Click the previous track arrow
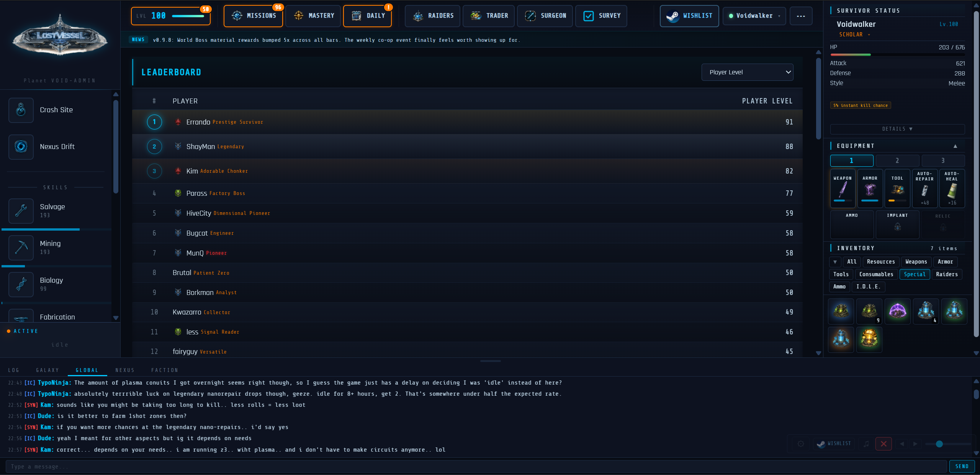The width and height of the screenshot is (980, 475). [x=902, y=444]
